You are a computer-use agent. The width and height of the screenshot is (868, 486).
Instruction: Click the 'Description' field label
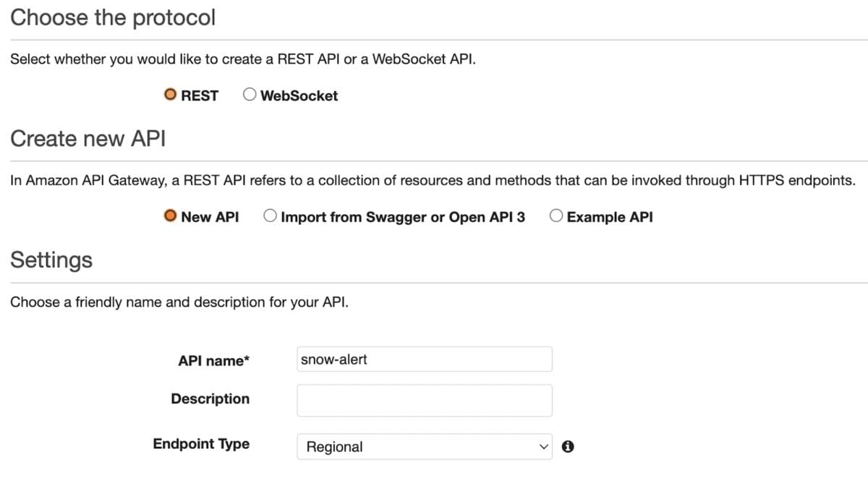(x=210, y=398)
